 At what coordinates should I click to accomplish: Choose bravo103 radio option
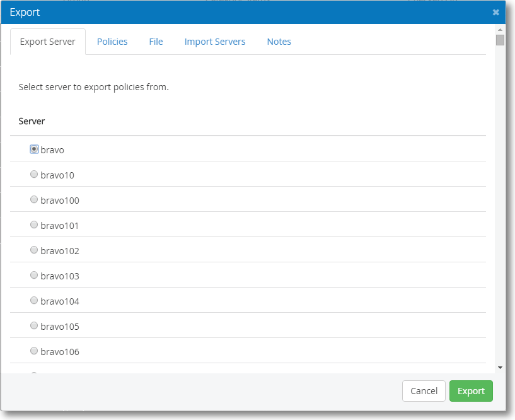tap(34, 275)
